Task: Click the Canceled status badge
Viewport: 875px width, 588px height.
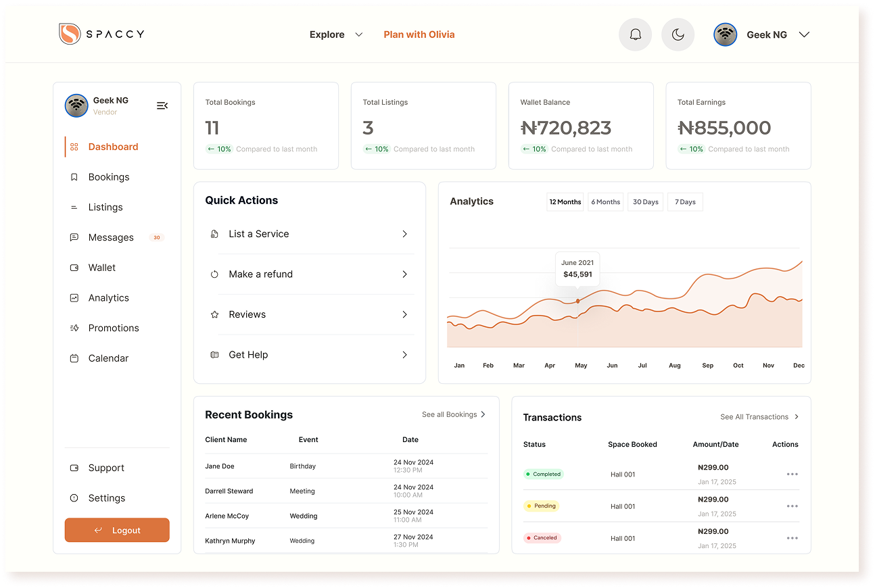Action: [x=542, y=538]
